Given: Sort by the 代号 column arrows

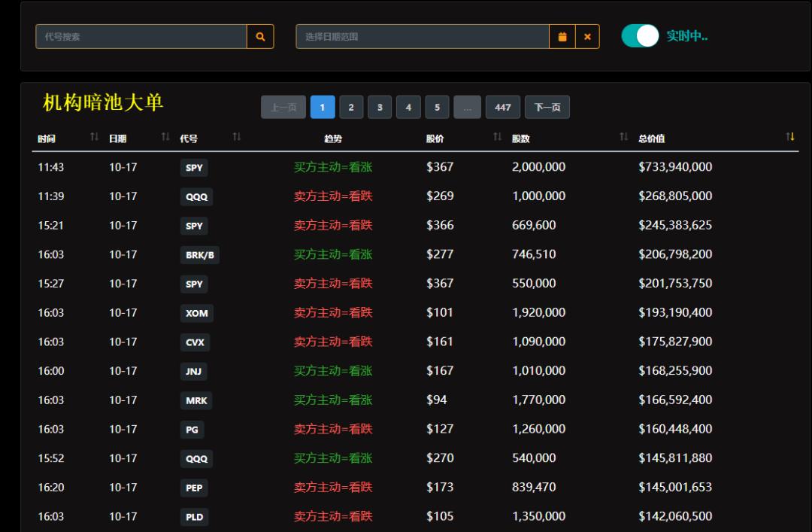Looking at the screenshot, I should tap(237, 136).
